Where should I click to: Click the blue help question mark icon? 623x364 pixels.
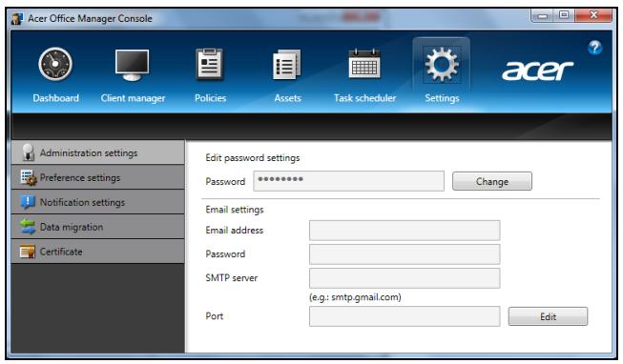pos(594,48)
